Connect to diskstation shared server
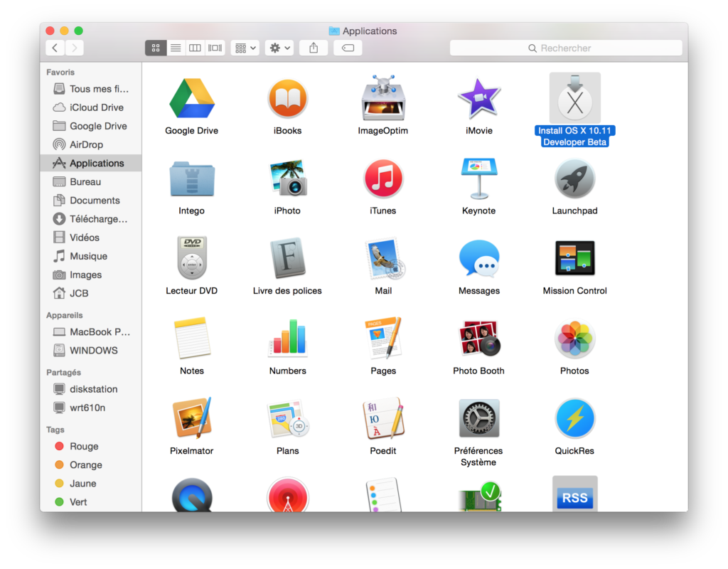The height and width of the screenshot is (569, 728). 91,389
